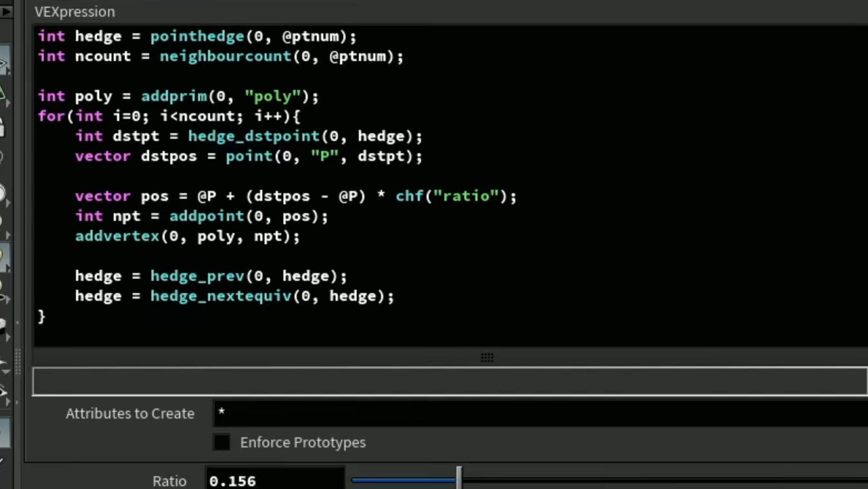Click the "poly" string in the addprim line

click(x=273, y=96)
